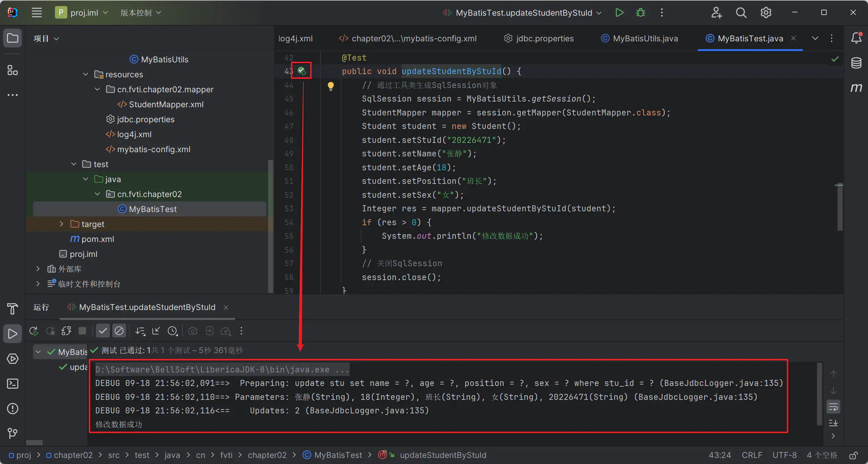Toggle soft-wrap in console output
This screenshot has height=464, width=868.
(x=833, y=407)
